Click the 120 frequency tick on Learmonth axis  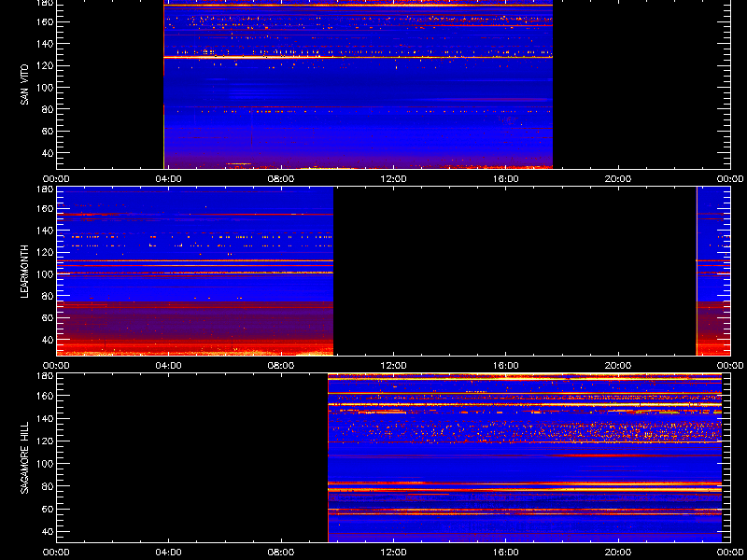point(45,252)
